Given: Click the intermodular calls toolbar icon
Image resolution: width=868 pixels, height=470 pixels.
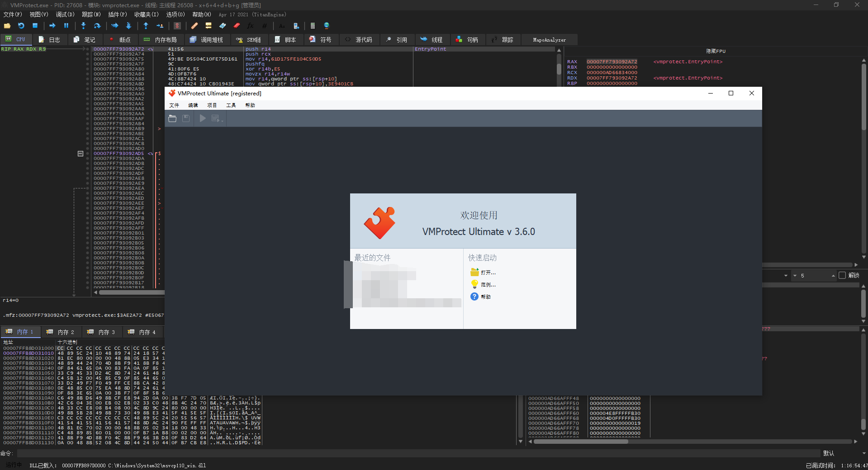Looking at the screenshot, I should pos(296,26).
